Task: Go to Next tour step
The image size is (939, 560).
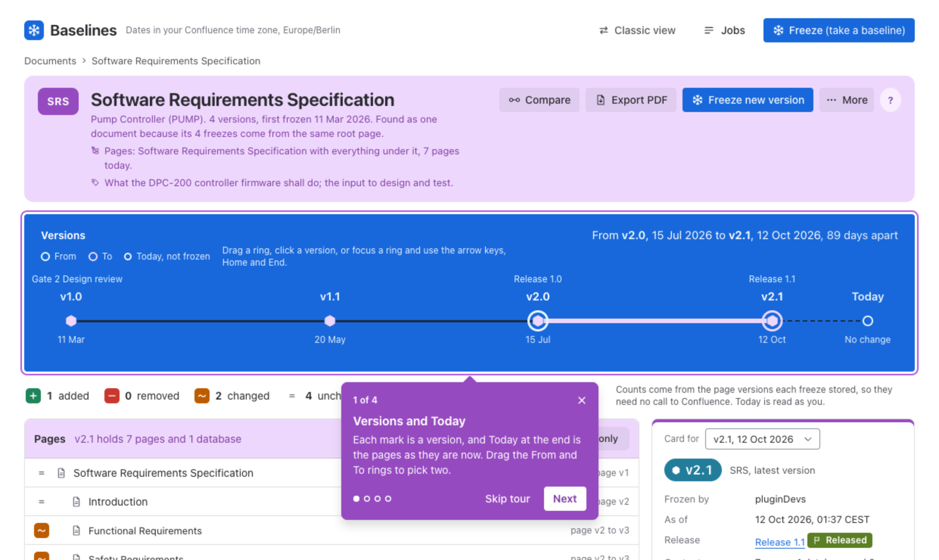Action: [565, 499]
